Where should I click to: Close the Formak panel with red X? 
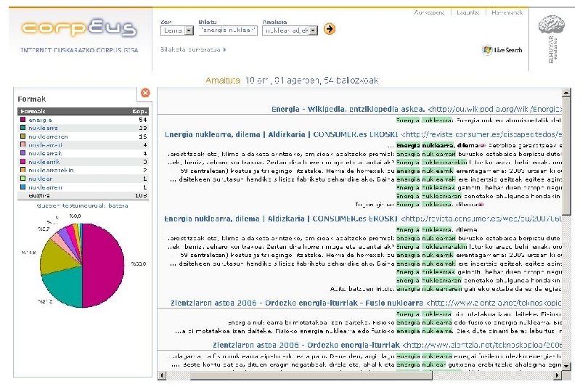[145, 93]
